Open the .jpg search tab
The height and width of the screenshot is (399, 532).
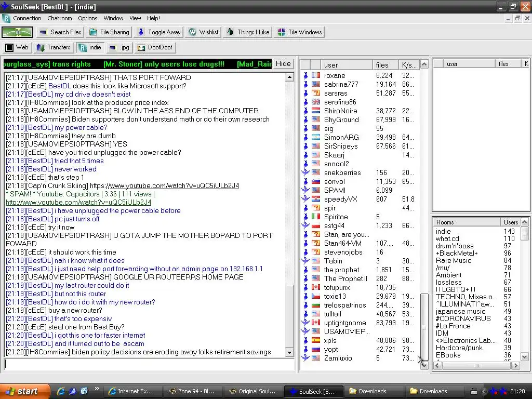(119, 47)
